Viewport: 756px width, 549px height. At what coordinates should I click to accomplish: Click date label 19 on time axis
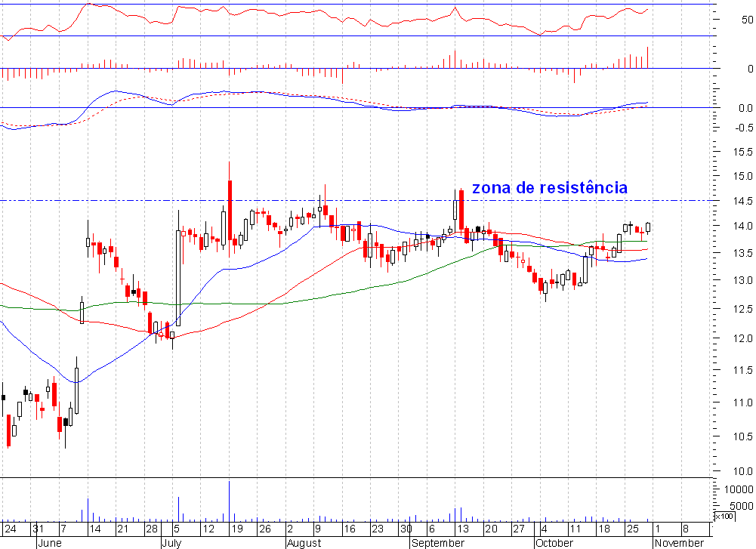click(236, 529)
